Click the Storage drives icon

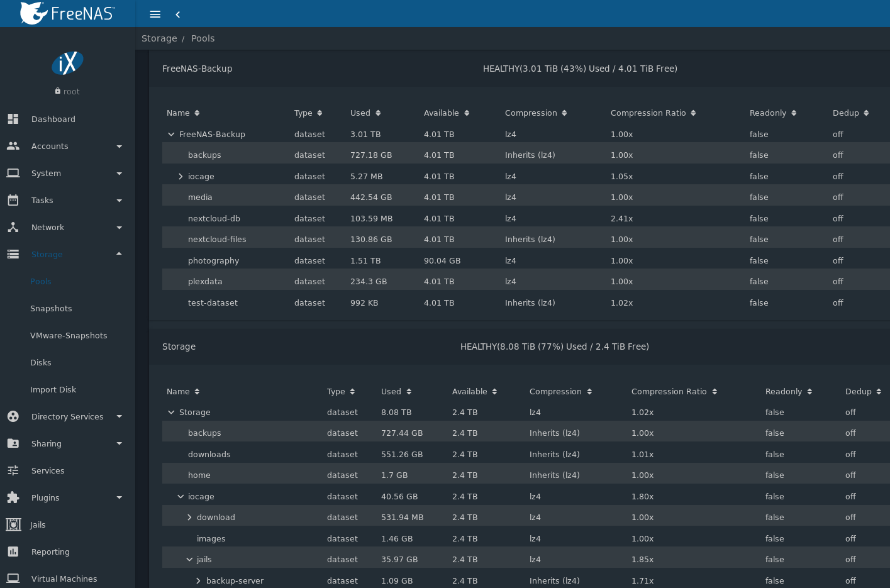pos(13,254)
